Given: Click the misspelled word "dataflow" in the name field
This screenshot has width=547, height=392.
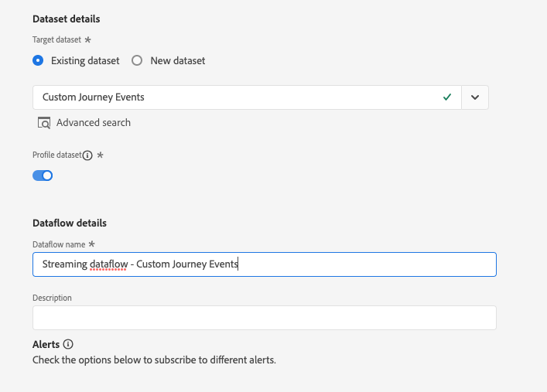Looking at the screenshot, I should click(x=107, y=264).
